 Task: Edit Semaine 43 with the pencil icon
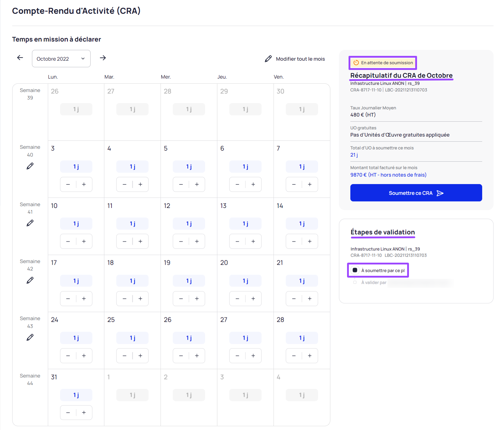[30, 337]
